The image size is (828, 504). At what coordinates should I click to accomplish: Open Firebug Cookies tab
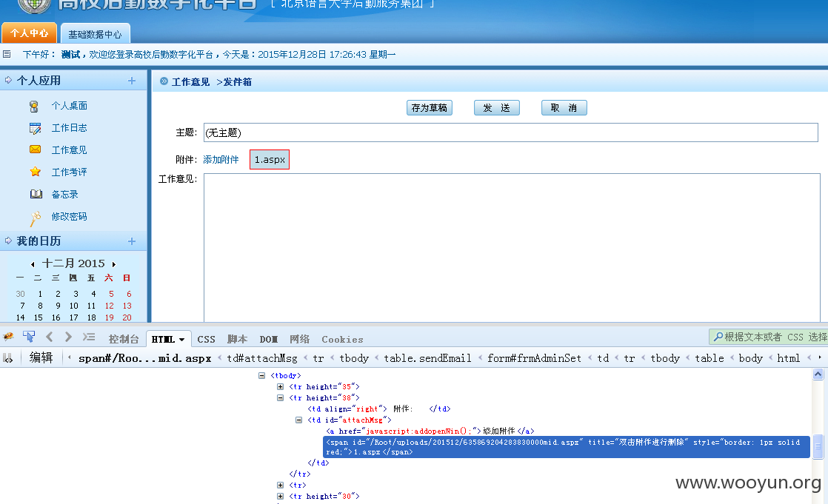pyautogui.click(x=342, y=340)
